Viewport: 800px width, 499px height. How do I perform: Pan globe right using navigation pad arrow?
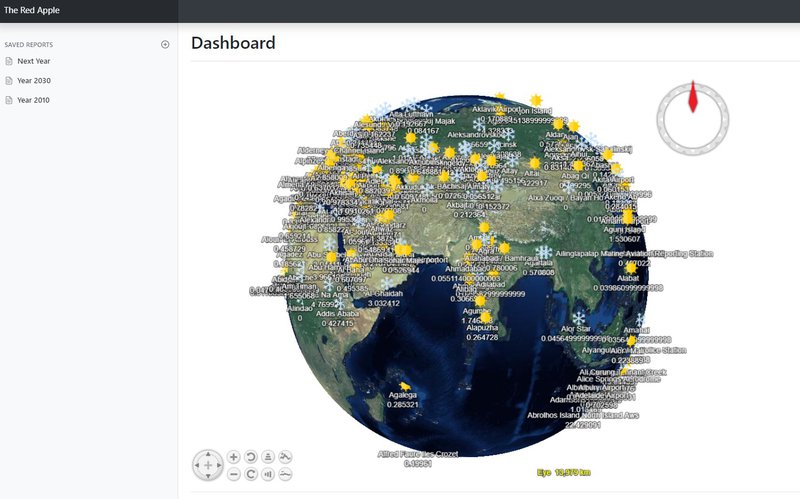tap(219, 466)
